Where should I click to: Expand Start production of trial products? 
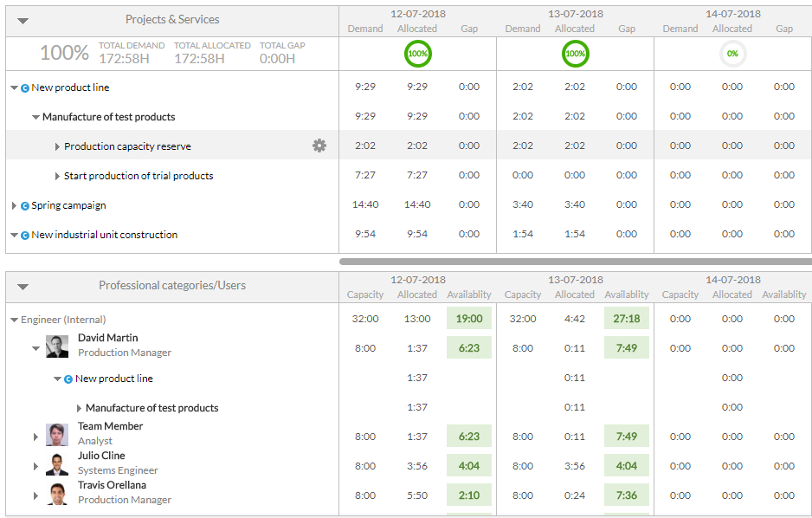58,177
